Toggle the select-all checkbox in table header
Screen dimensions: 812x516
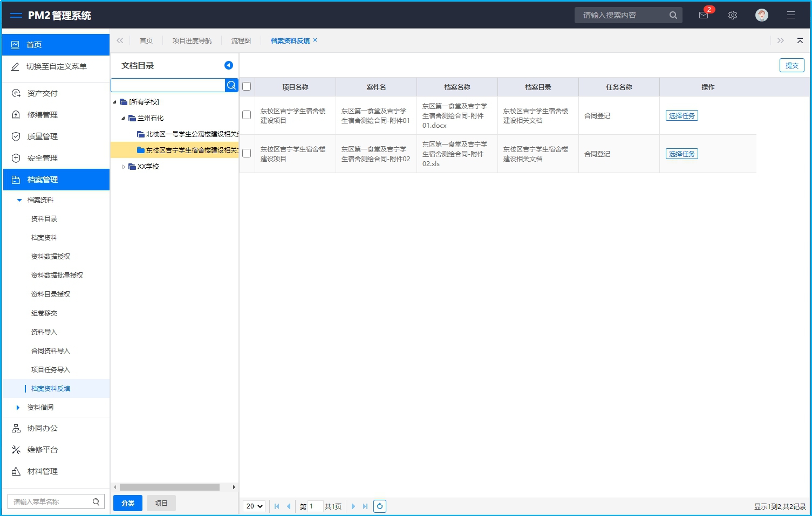click(x=247, y=87)
